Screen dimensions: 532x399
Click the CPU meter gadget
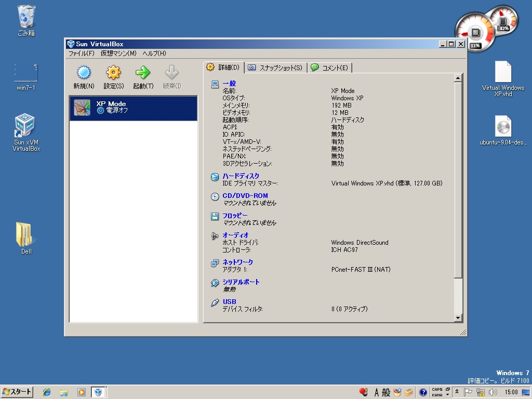[x=475, y=33]
